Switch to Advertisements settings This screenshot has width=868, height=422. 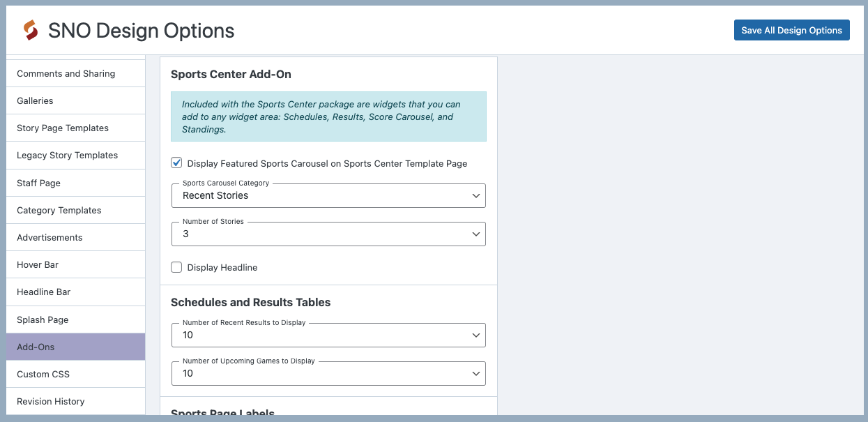[x=75, y=237]
